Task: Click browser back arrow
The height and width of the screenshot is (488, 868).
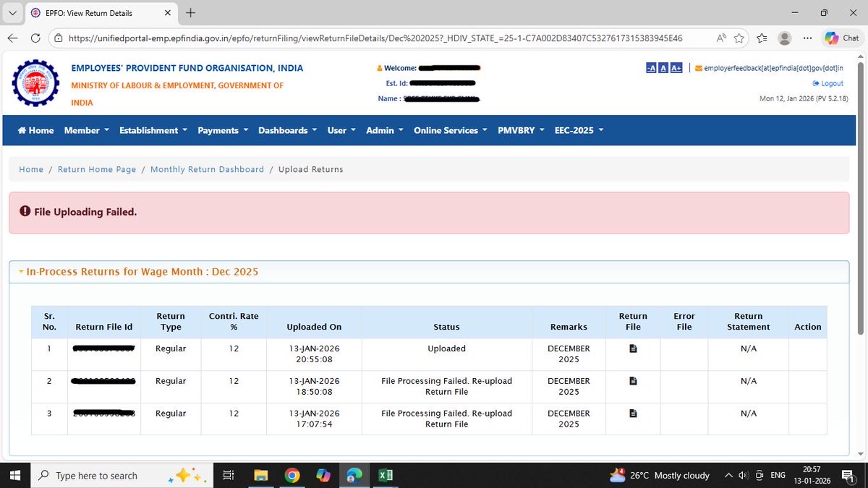Action: tap(14, 38)
